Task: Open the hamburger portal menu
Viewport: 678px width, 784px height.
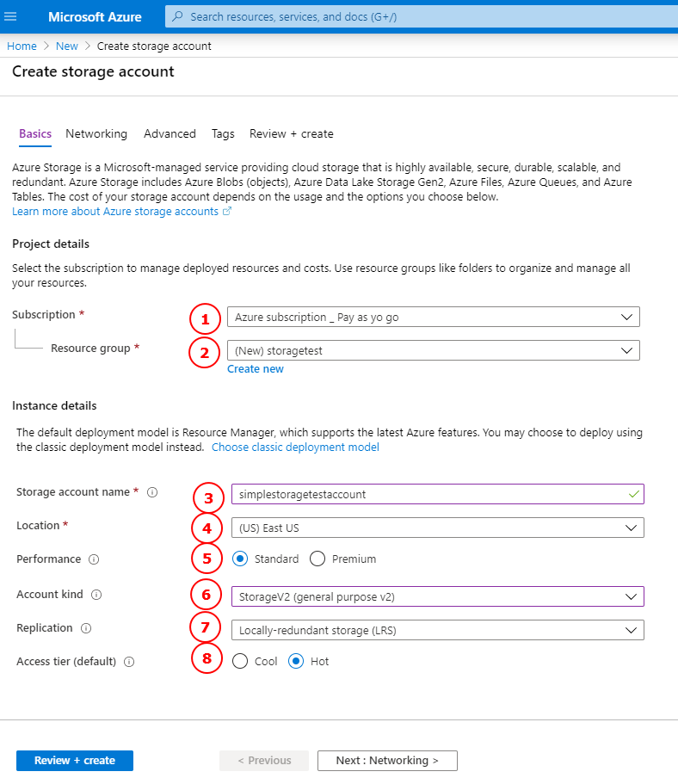Action: point(11,16)
